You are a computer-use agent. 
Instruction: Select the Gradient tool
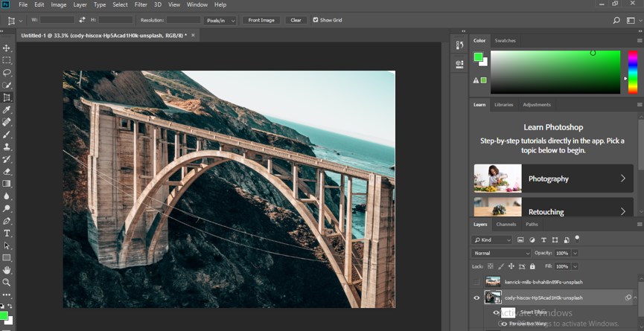coord(7,184)
